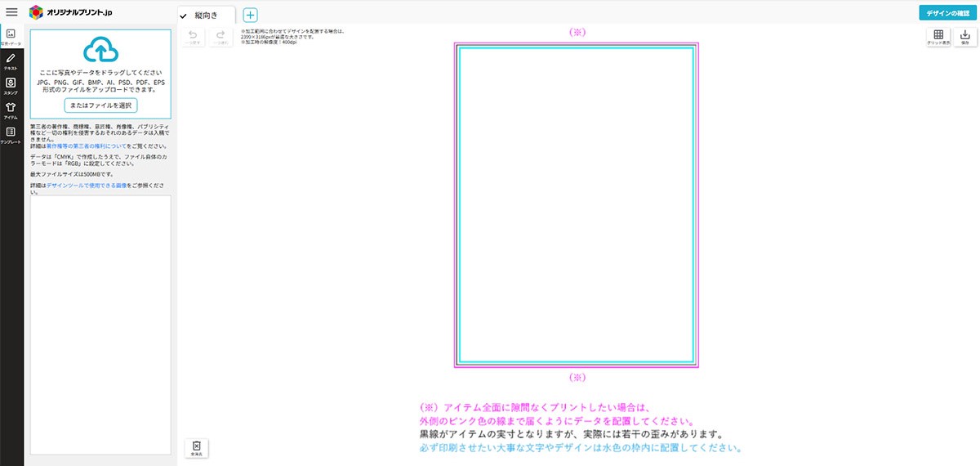
Task: Switch to the 縦向き tab
Action: click(x=206, y=16)
